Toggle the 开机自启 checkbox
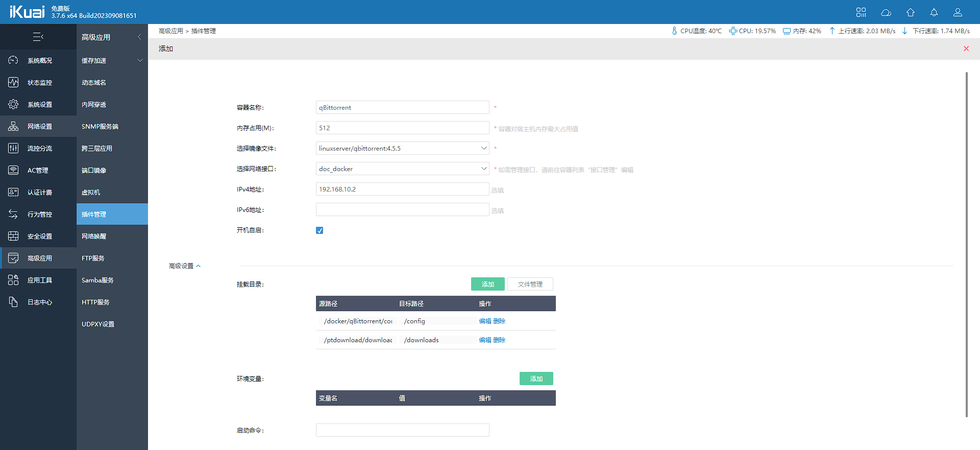This screenshot has width=980, height=450. [x=320, y=230]
